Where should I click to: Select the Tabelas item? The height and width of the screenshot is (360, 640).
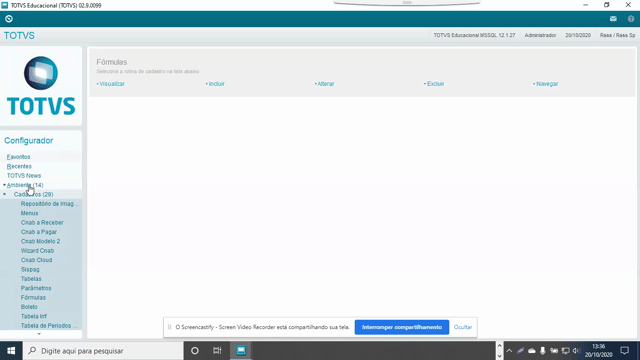point(31,279)
